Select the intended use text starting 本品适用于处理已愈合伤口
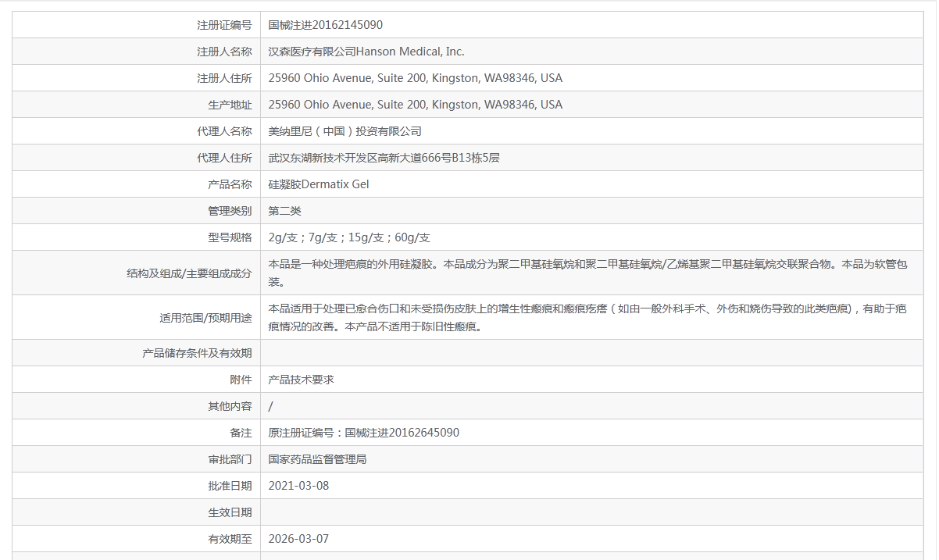The image size is (939, 560). pyautogui.click(x=587, y=317)
